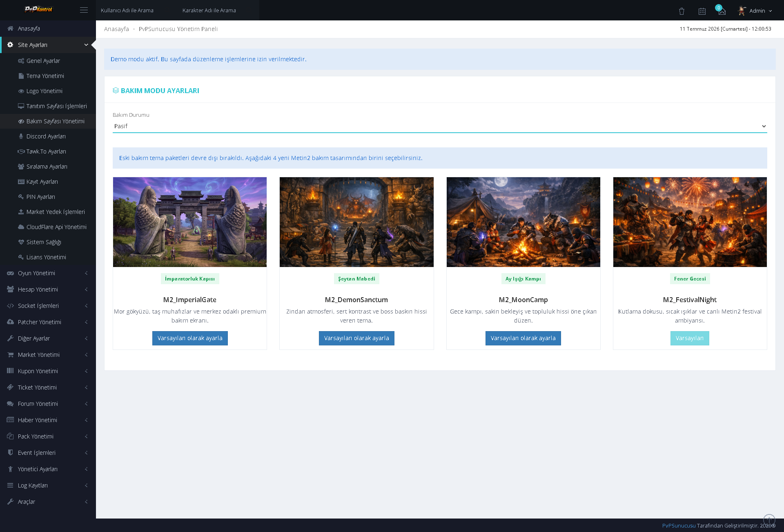Image resolution: width=784 pixels, height=532 pixels.
Task: Open CloudFlare Api Yönetimi item
Action: (48, 227)
